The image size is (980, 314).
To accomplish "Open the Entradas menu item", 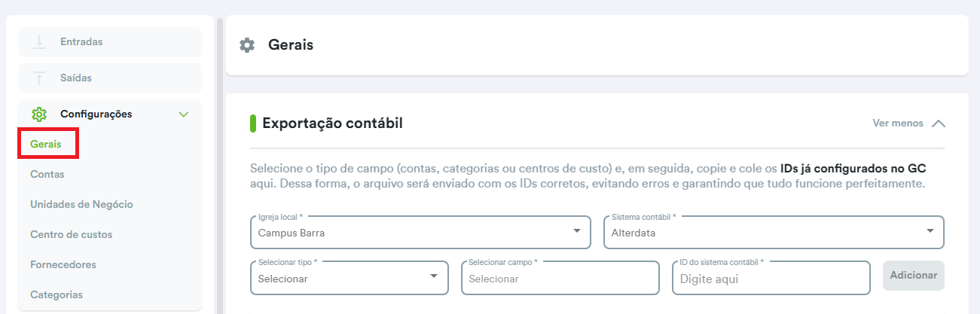I will [81, 42].
